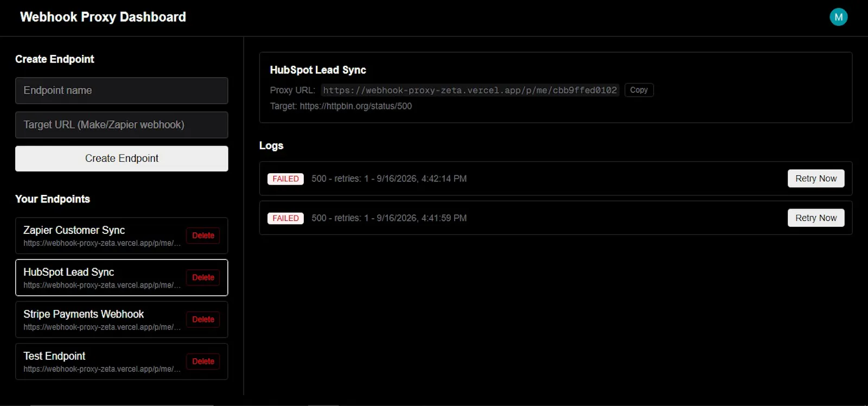868x406 pixels.
Task: Click log text 500 retries 1 at 4:41:59 PM
Action: [x=389, y=218]
